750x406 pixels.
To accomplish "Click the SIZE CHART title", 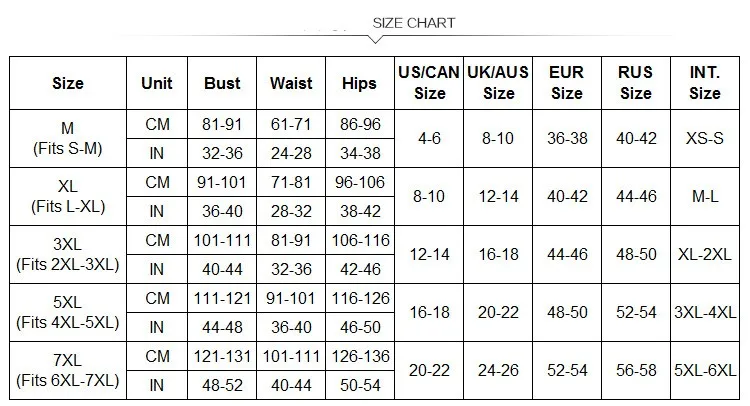I will (414, 23).
